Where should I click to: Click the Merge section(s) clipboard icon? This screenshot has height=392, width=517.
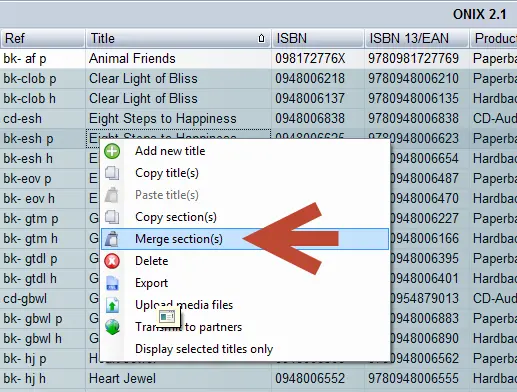[x=112, y=239]
